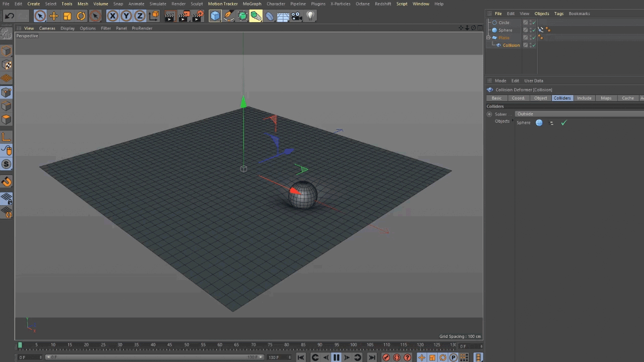Click the Camera object icon
Image resolution: width=644 pixels, height=362 pixels.
coord(297,16)
